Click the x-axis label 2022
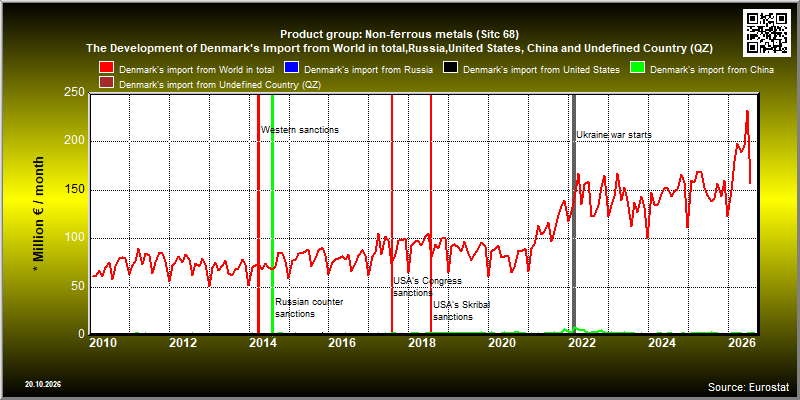Image resolution: width=800 pixels, height=400 pixels. (582, 342)
